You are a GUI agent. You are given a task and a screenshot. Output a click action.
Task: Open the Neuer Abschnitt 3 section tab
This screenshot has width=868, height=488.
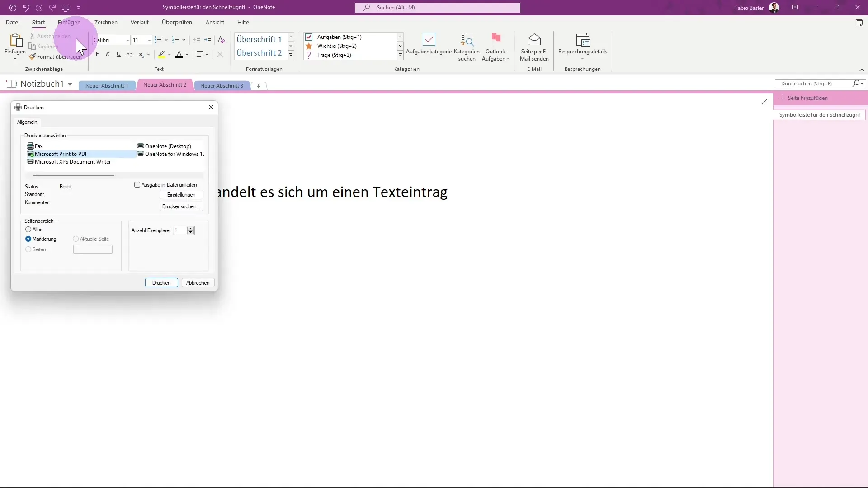[x=222, y=86]
